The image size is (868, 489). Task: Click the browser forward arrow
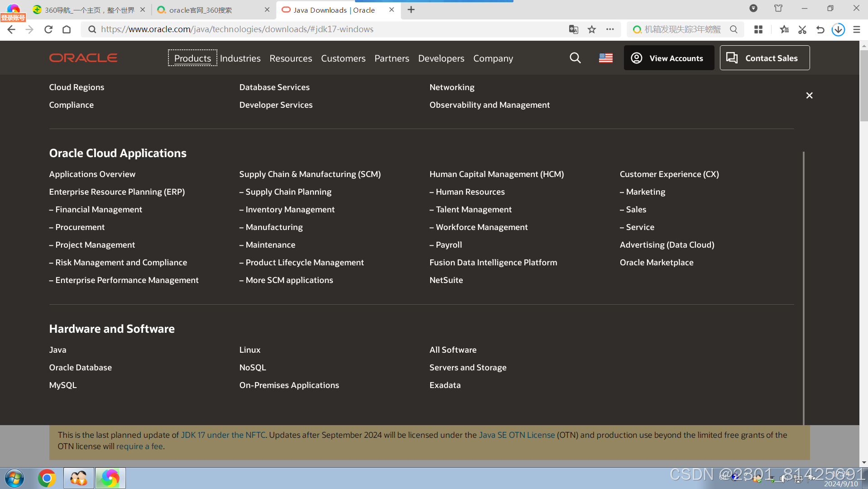click(29, 29)
